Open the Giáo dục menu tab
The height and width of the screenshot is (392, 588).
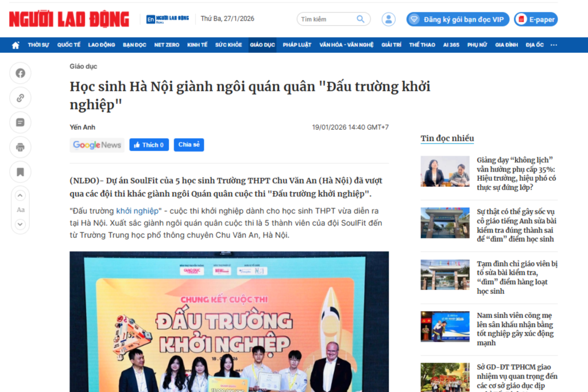coord(262,45)
